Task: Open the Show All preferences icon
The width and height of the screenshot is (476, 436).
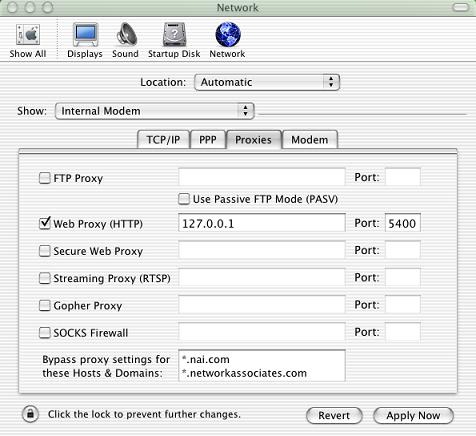Action: (28, 34)
